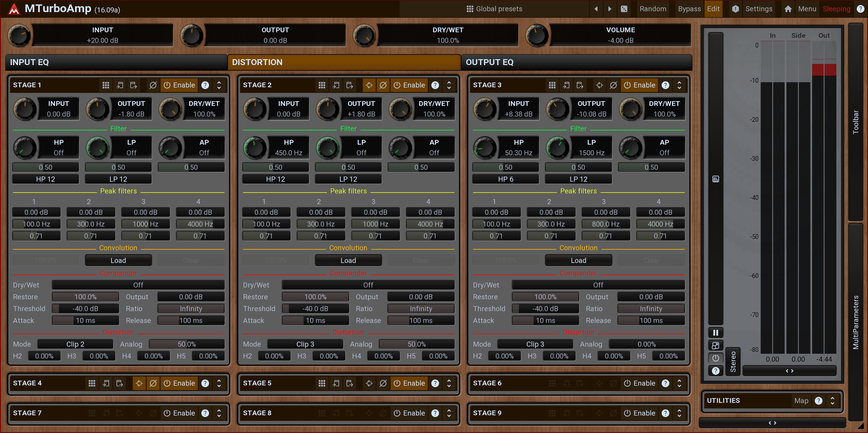Enable Stage 9
Image resolution: width=868 pixels, height=433 pixels.
pos(639,413)
